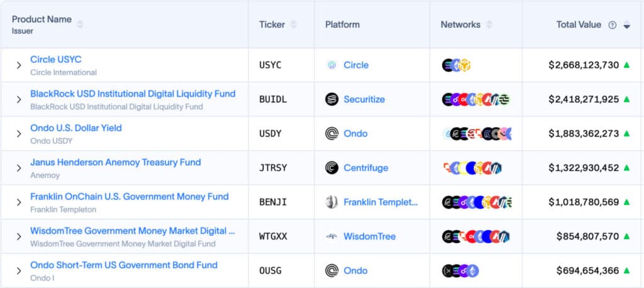Open WisdomTree Government Money Market product link
This screenshot has height=288, width=644.
point(132,231)
